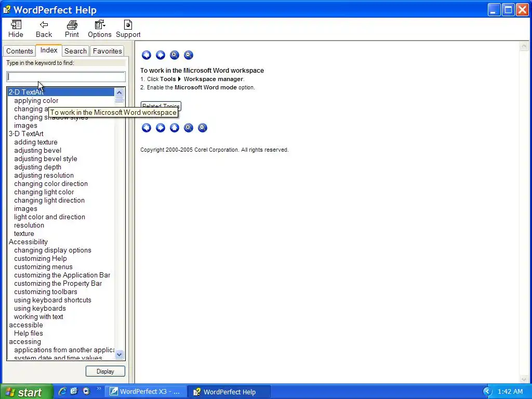532x399 pixels.
Task: Launch Windows Media Player from quick launch
Action: 87,391
